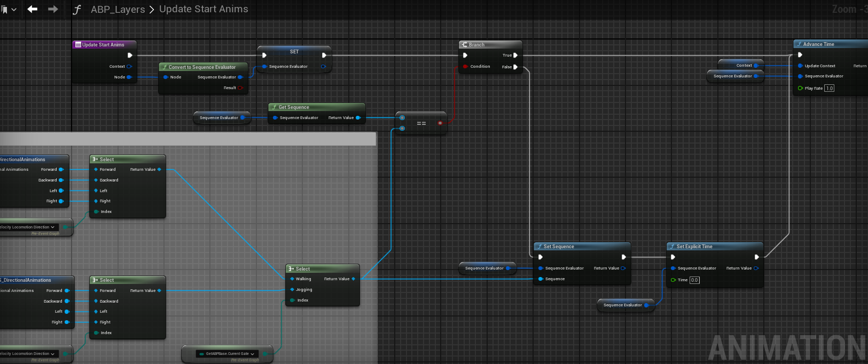Screen dimensions: 868x364
Task: Select the Set Explicit Time node header
Action: 715,247
